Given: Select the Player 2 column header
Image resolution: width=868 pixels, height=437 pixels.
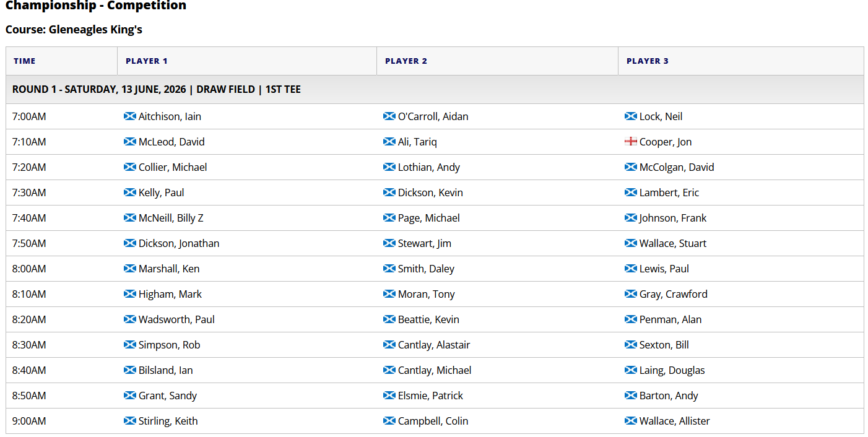Looking at the screenshot, I should click(406, 61).
